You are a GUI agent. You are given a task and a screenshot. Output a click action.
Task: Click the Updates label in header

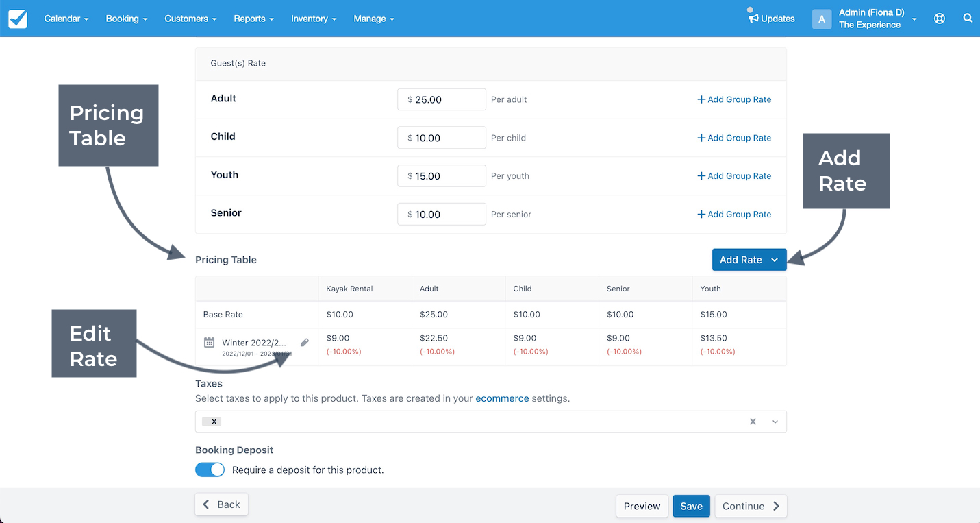coord(778,19)
